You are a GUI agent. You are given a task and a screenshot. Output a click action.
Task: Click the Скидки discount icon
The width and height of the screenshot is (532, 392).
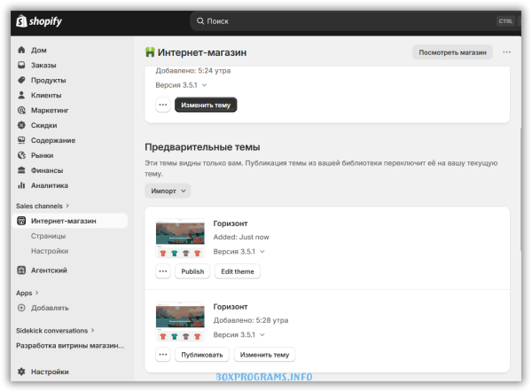(x=21, y=125)
